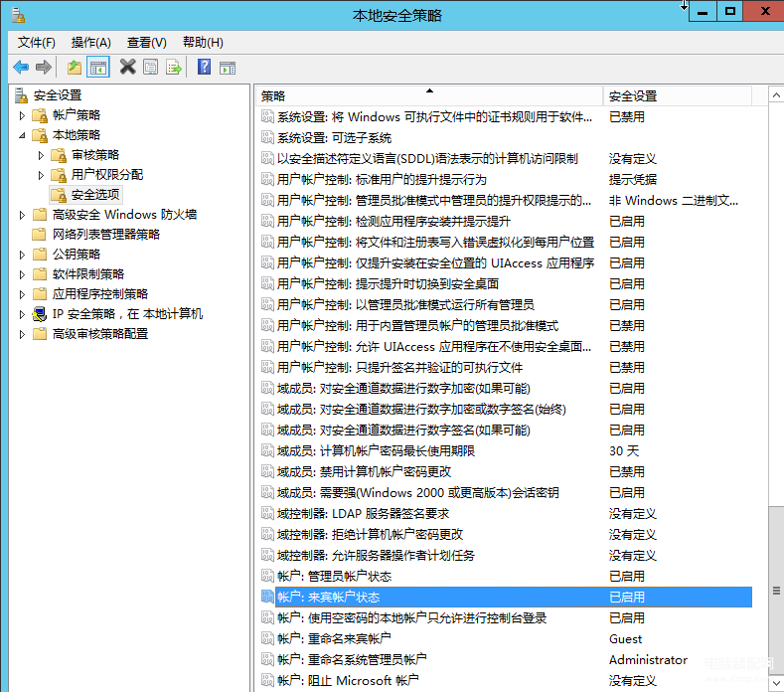The image size is (784, 692).
Task: Select 用户帐户控制: 只提升签名并验证的可执行文件 row
Action: click(506, 367)
